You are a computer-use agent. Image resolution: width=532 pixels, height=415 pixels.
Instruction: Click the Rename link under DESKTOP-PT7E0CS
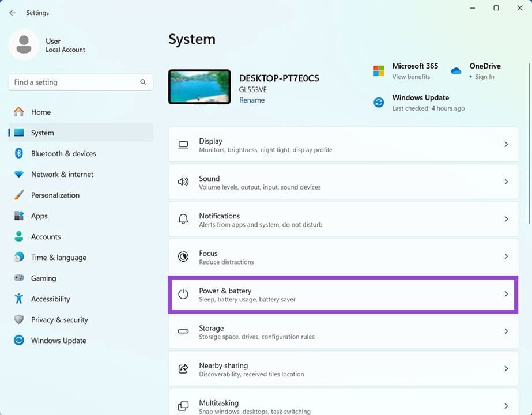pos(252,100)
